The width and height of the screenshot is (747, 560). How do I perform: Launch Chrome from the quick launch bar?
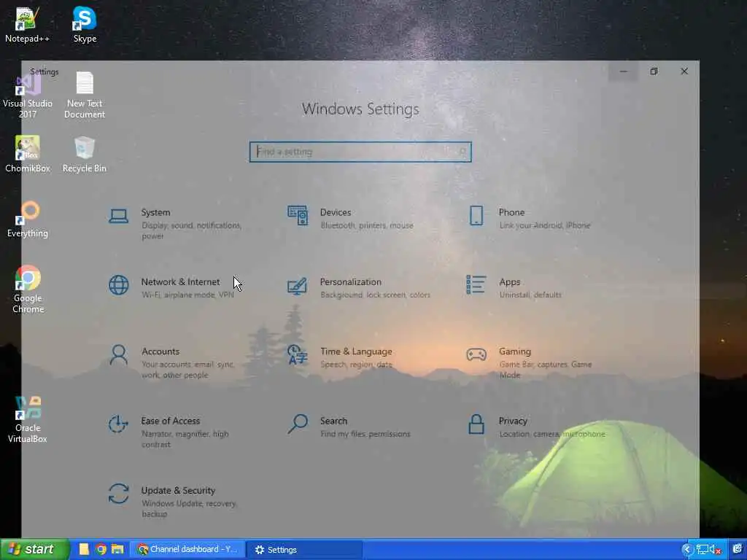tap(101, 550)
